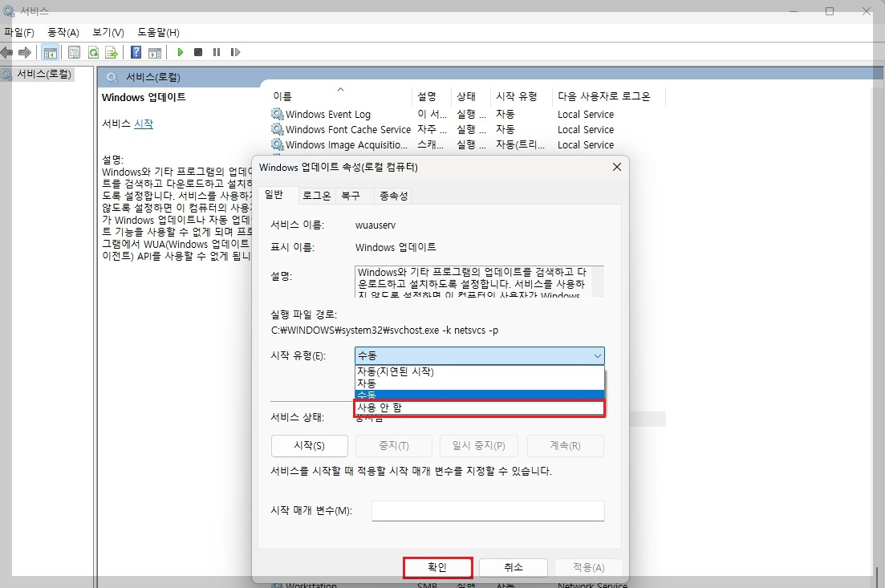The height and width of the screenshot is (588, 885).
Task: Click Local Service in Windows Event Log row
Action: coord(585,114)
